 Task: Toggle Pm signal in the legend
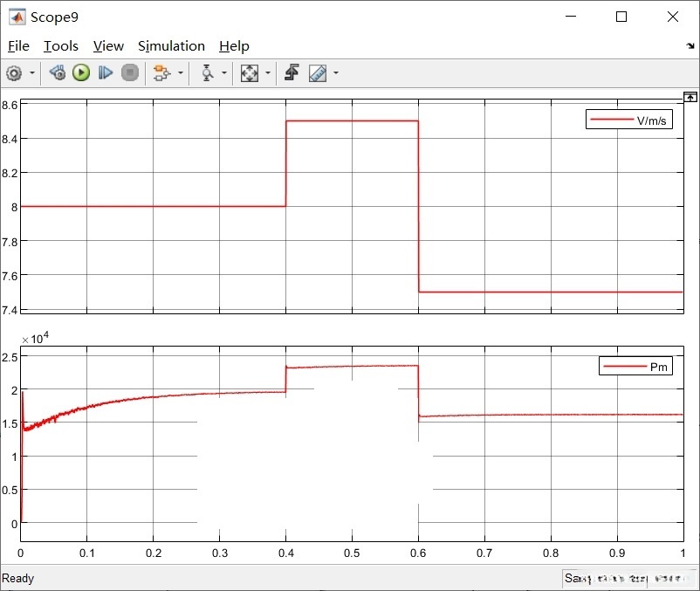pyautogui.click(x=635, y=366)
